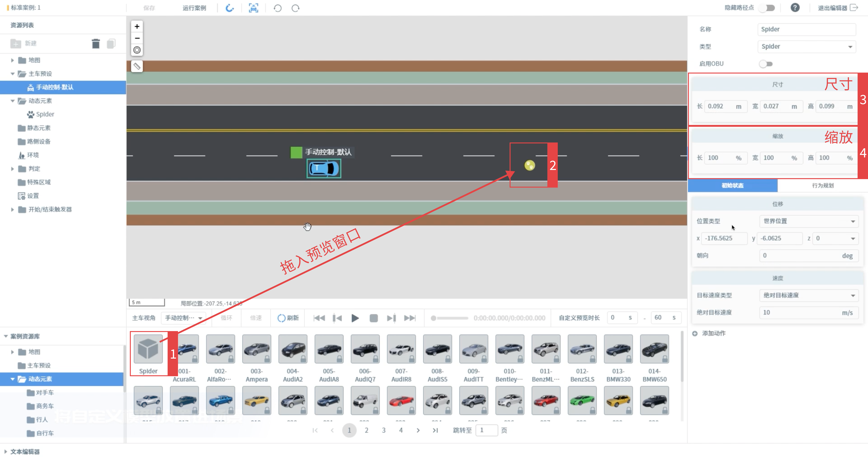Screen dimensions: 868x460
Task: Play the scenario preview
Action: click(355, 318)
